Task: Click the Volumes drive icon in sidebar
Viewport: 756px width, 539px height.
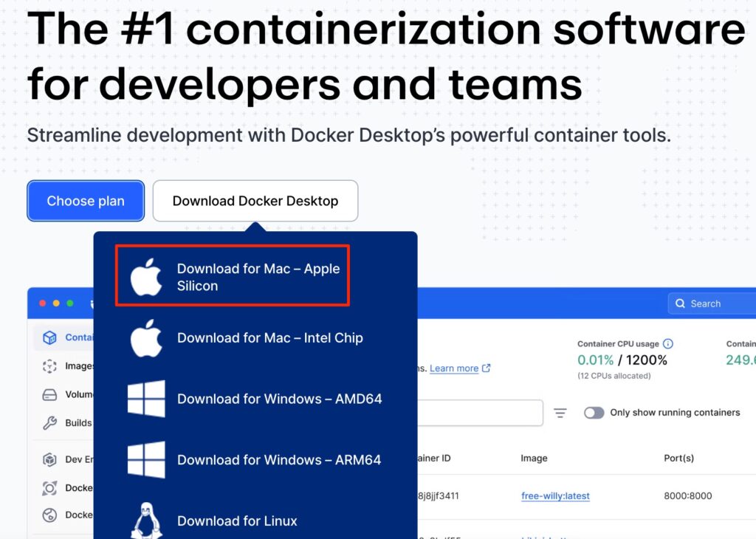Action: (x=49, y=394)
